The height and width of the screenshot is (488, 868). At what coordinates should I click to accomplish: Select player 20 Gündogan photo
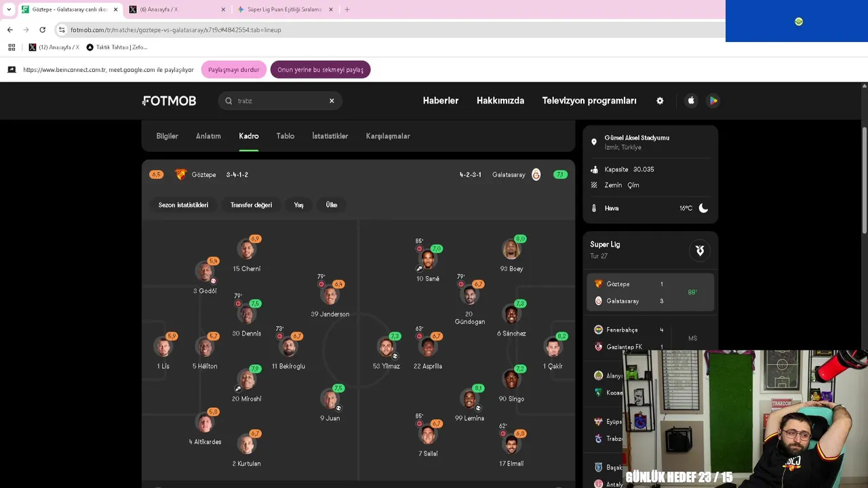tap(469, 295)
